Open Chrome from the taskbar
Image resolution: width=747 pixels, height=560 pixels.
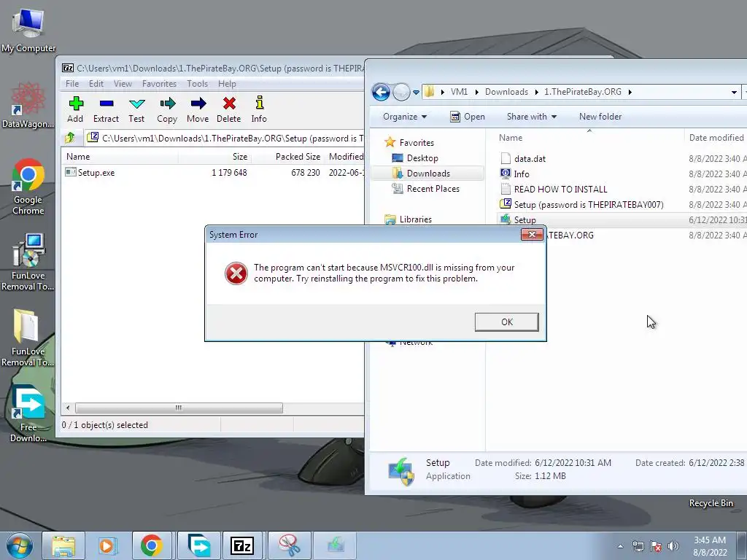152,545
